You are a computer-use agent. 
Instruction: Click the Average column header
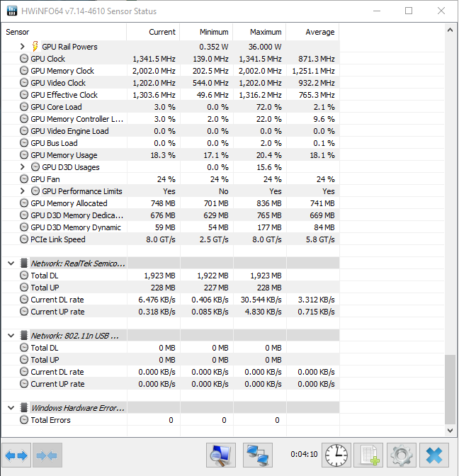(312, 32)
